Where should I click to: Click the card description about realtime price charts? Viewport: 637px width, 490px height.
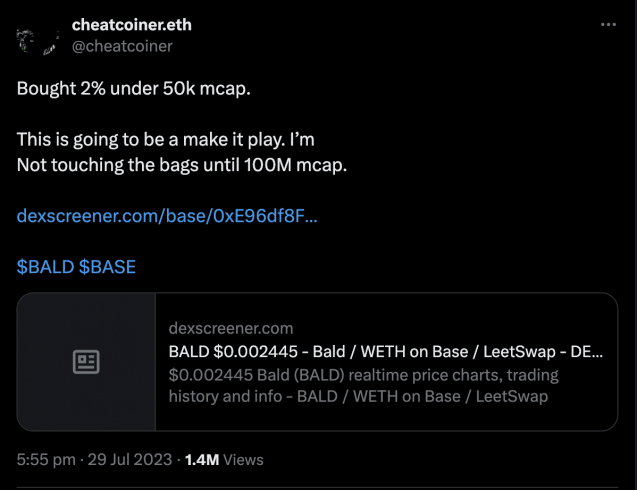364,375
